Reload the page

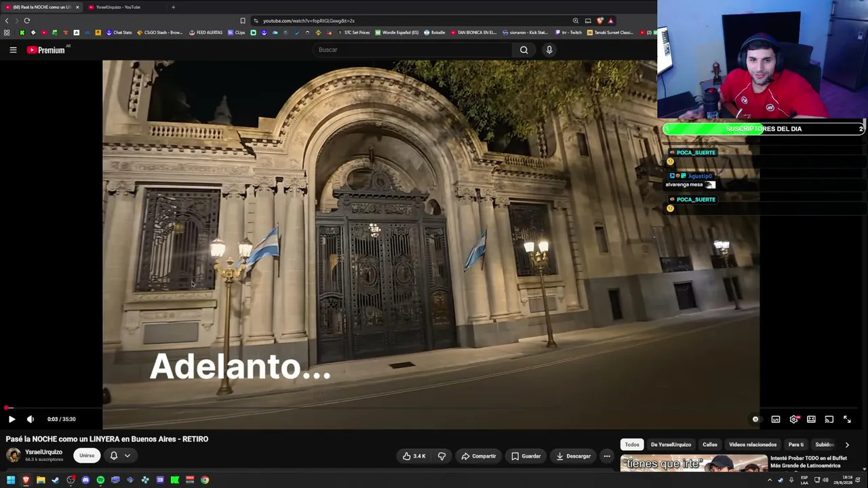pos(27,20)
